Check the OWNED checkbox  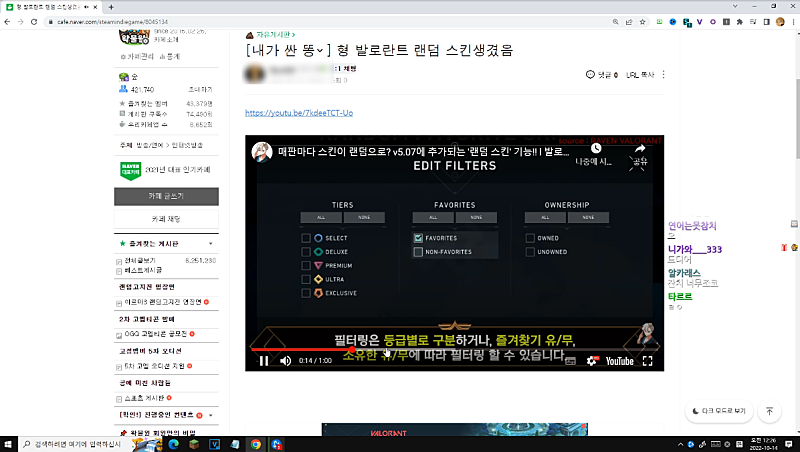(530, 238)
